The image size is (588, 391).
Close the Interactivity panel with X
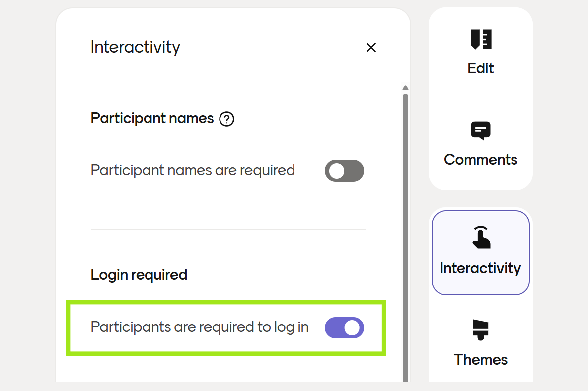tap(371, 48)
